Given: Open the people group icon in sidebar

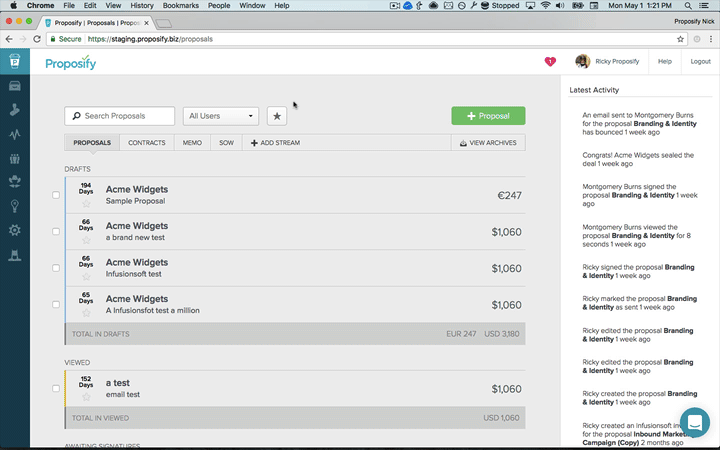Looking at the screenshot, I should 15,159.
